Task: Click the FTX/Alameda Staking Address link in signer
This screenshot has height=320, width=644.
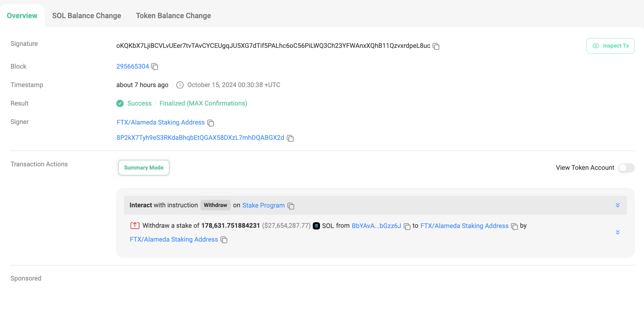Action: pos(160,122)
